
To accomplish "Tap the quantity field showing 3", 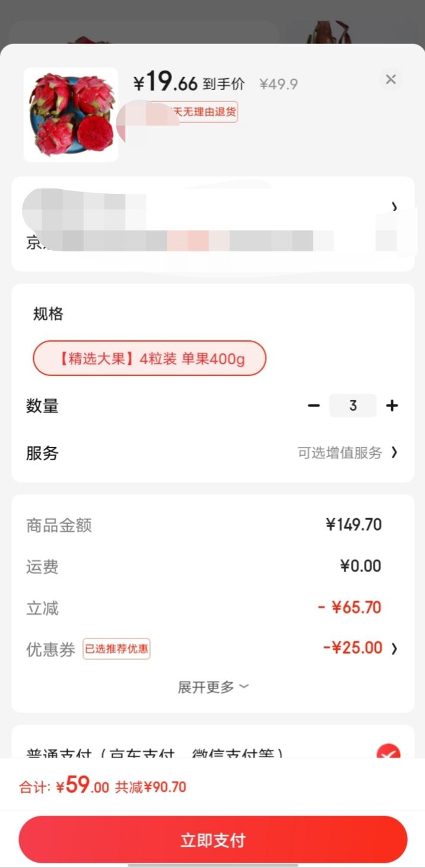I will click(x=353, y=406).
